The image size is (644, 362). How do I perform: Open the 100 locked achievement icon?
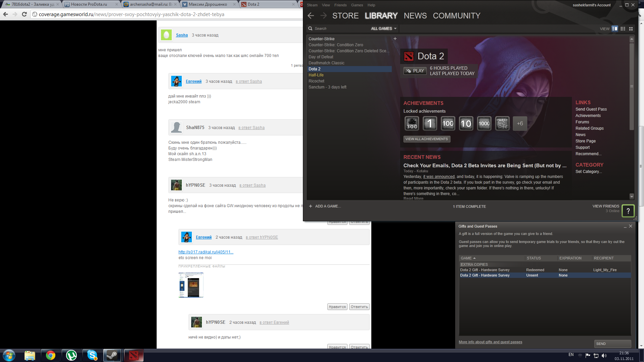448,124
